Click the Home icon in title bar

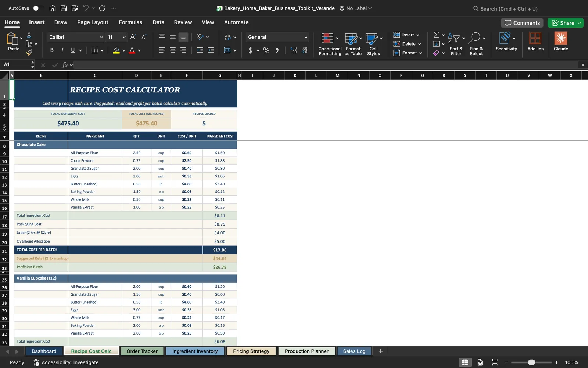(x=53, y=8)
